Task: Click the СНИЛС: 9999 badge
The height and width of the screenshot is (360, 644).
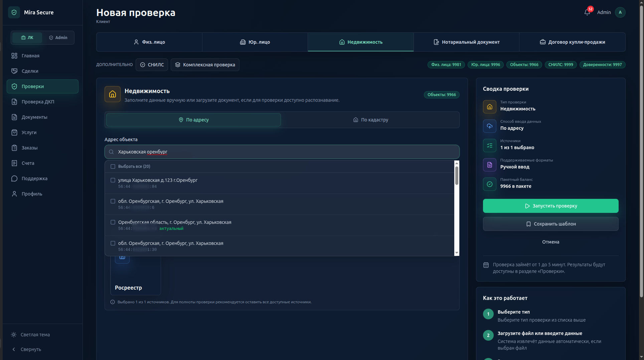Action: (560, 65)
